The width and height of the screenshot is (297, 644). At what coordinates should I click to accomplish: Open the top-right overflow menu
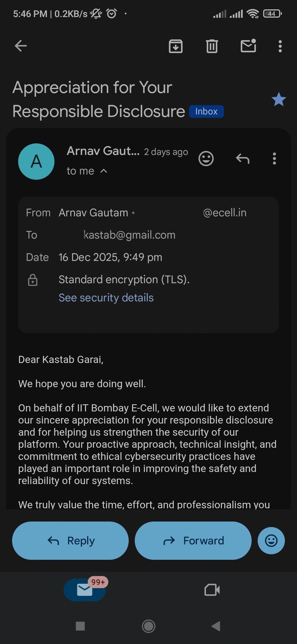click(x=280, y=46)
